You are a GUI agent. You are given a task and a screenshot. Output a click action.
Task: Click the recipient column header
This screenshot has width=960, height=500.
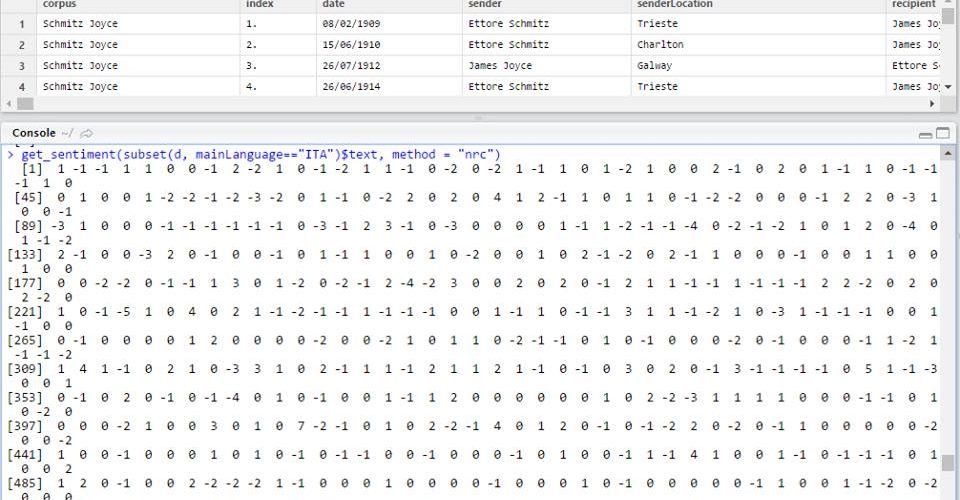coord(913,5)
